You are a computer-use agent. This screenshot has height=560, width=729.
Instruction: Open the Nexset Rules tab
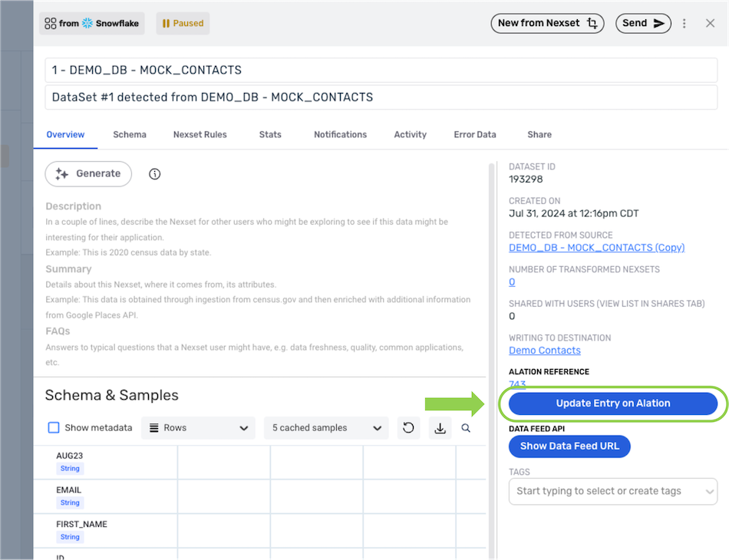tap(200, 134)
